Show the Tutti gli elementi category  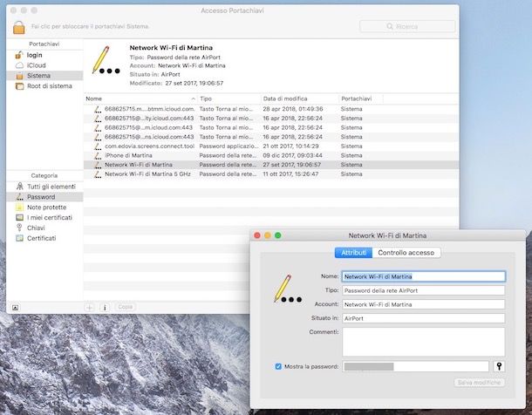(x=44, y=187)
